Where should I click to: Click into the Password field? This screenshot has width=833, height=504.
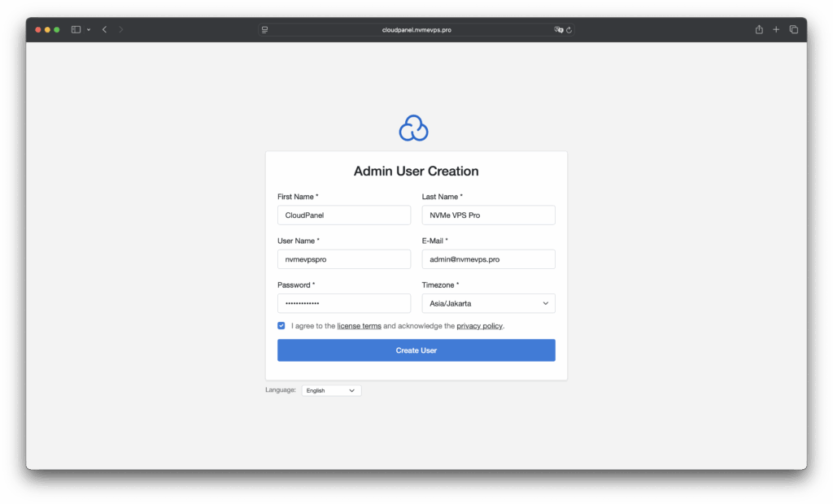[x=343, y=303]
